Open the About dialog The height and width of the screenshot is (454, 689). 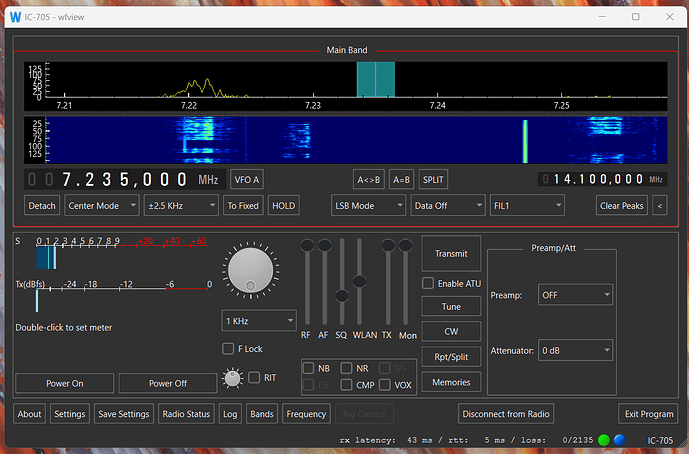tap(29, 414)
